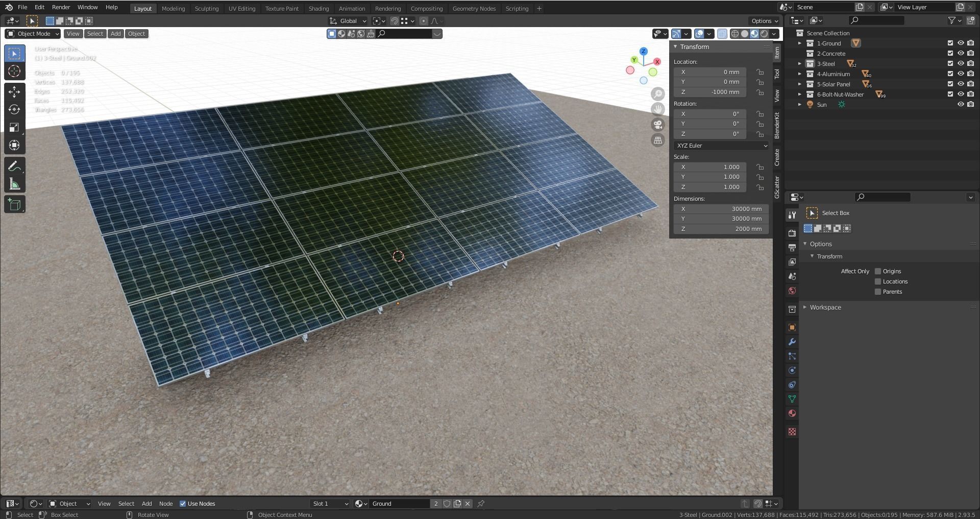The image size is (980, 519).
Task: Open Object Mode dropdown
Action: (33, 34)
